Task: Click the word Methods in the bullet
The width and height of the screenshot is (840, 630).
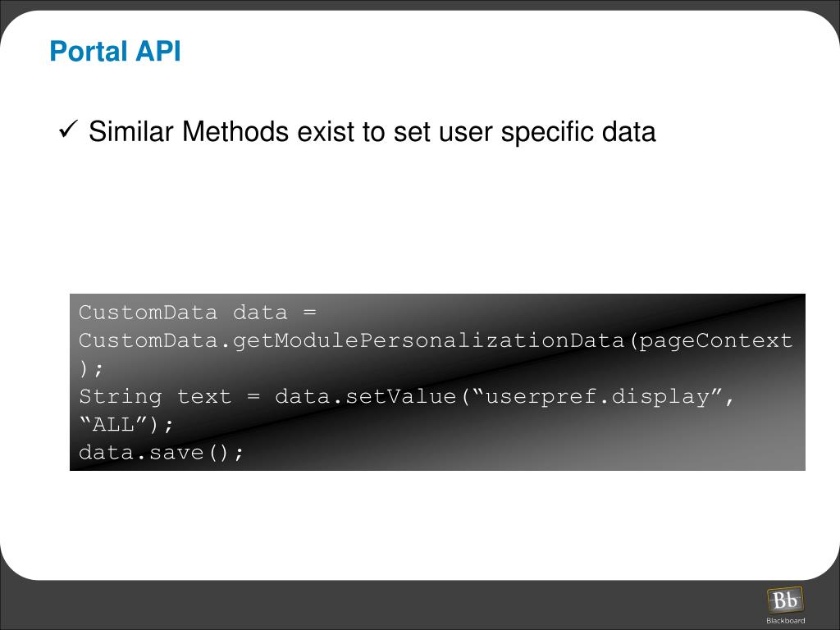Action: [x=235, y=131]
